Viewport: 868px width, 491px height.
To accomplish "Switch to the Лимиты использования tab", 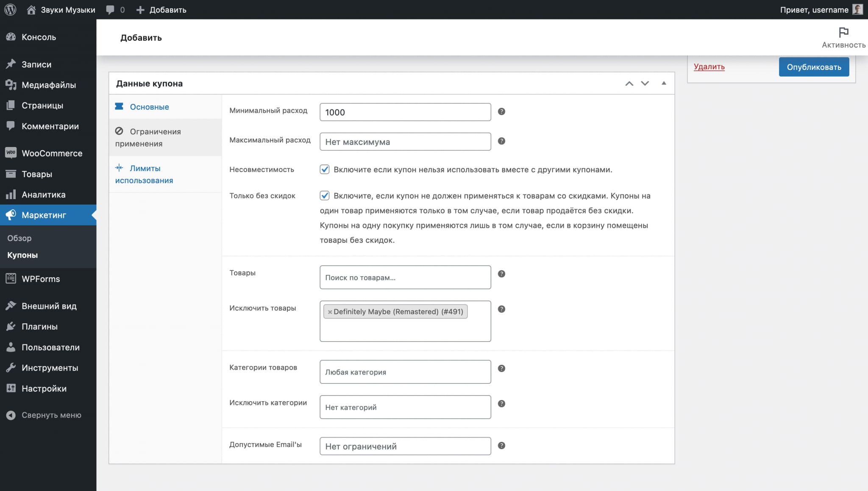I will coord(165,174).
